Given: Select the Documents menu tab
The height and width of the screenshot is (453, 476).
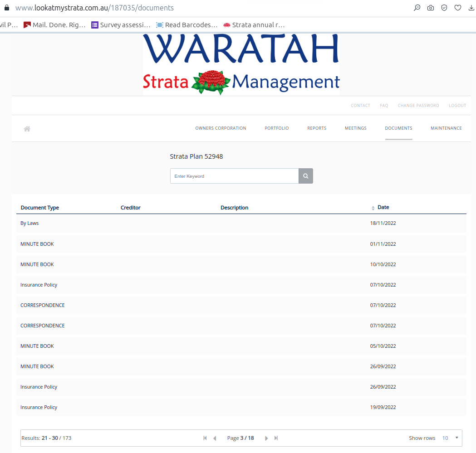Looking at the screenshot, I should [x=398, y=128].
